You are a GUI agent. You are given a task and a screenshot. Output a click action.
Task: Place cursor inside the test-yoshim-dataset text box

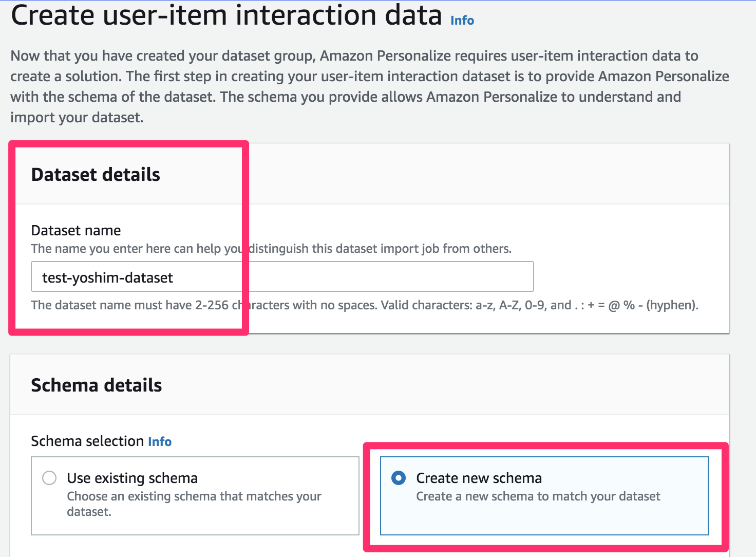pos(282,276)
